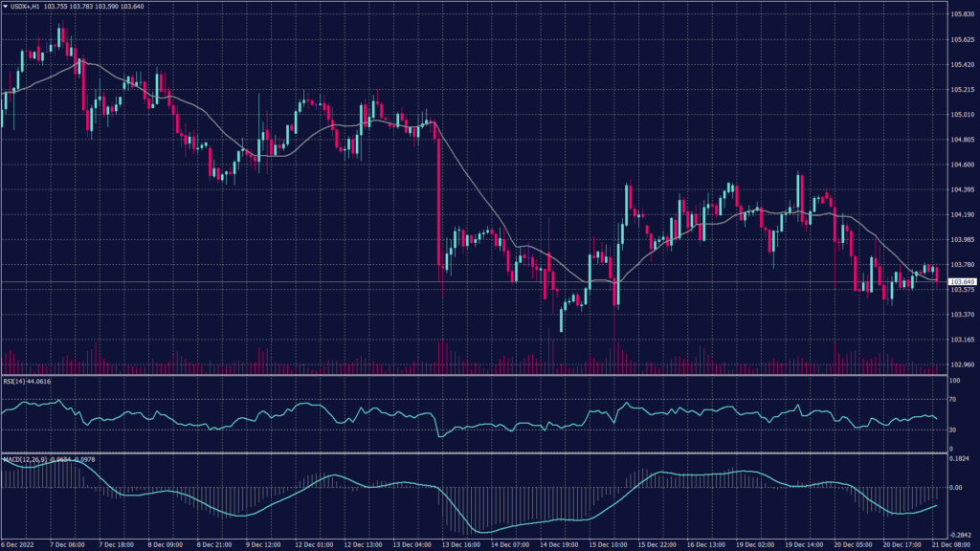Click the 105.830 price scale label
This screenshot has width=980, height=551.
coord(962,14)
